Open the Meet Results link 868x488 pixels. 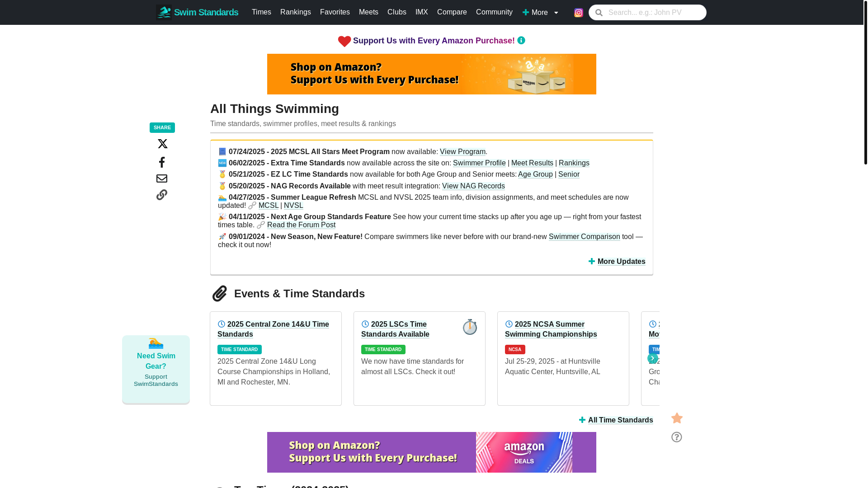pos(532,163)
